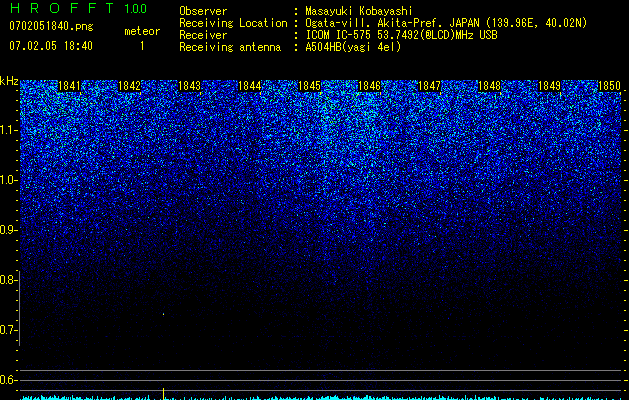Image resolution: width=629 pixels, height=400 pixels.
Task: Click the 0.6 kHz axis label
Action: click(x=8, y=380)
